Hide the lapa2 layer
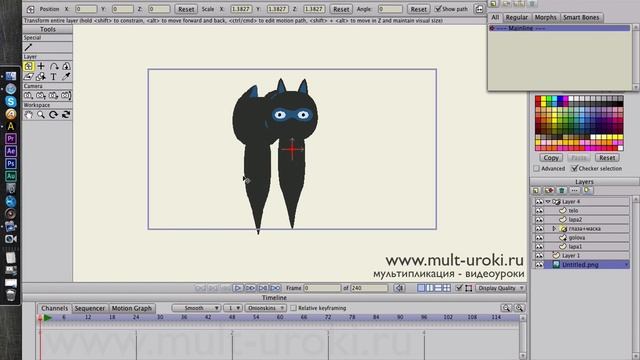Viewport: 640px width, 360px height. [x=539, y=220]
